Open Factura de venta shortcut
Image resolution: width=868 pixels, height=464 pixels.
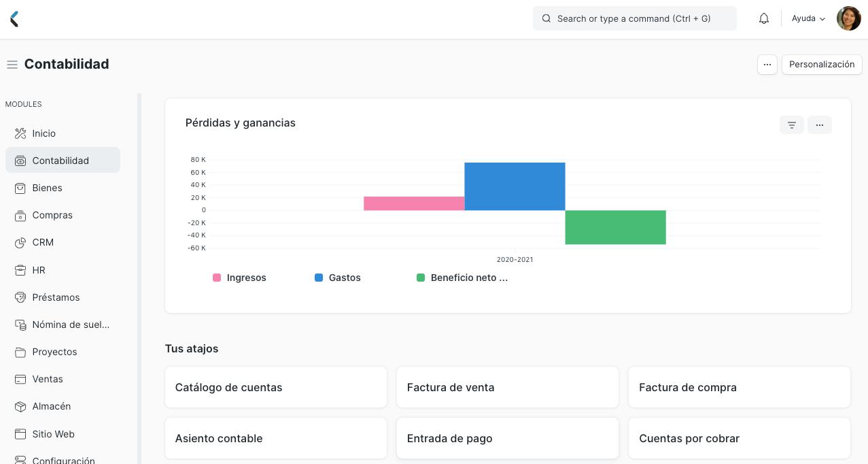[x=508, y=387]
